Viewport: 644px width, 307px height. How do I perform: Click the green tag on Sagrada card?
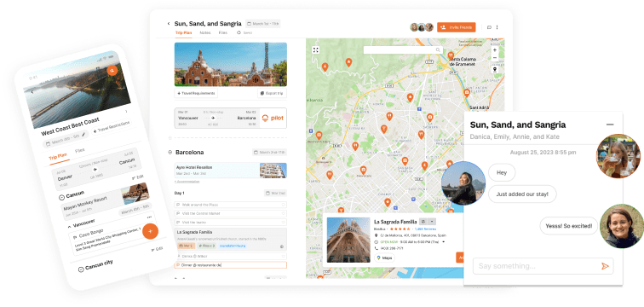[207, 246]
